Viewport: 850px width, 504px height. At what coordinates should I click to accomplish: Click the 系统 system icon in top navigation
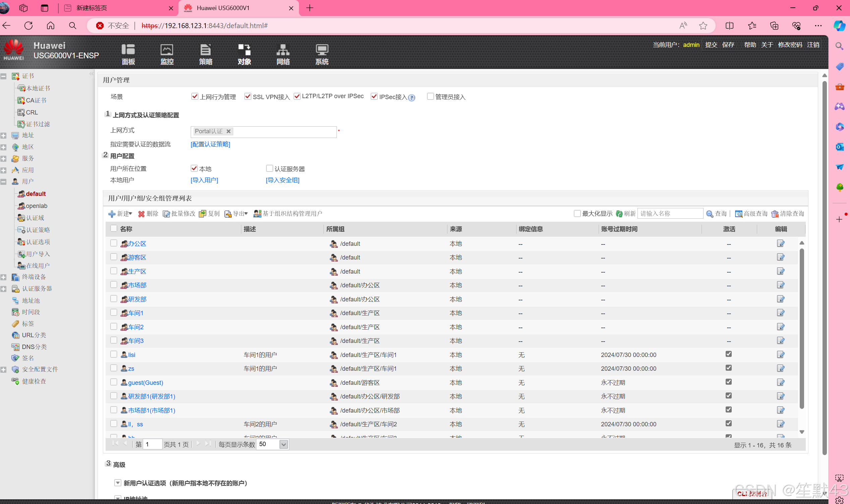pyautogui.click(x=321, y=50)
